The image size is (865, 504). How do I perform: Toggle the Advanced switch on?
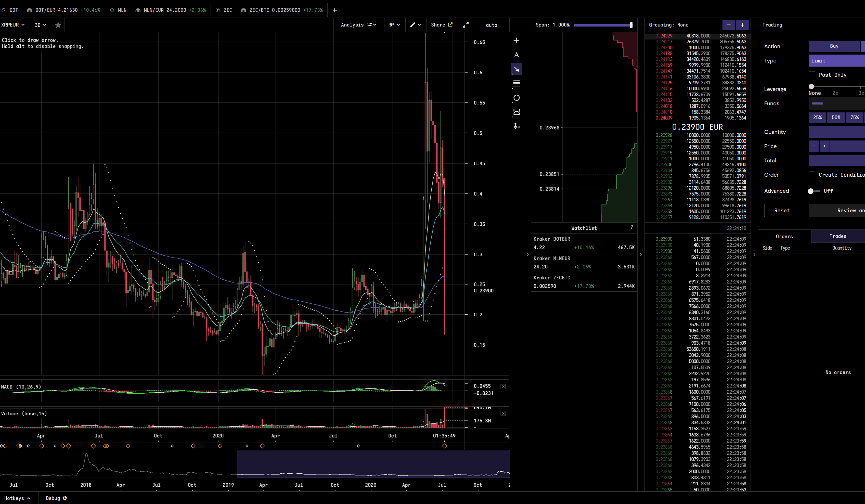(x=814, y=191)
